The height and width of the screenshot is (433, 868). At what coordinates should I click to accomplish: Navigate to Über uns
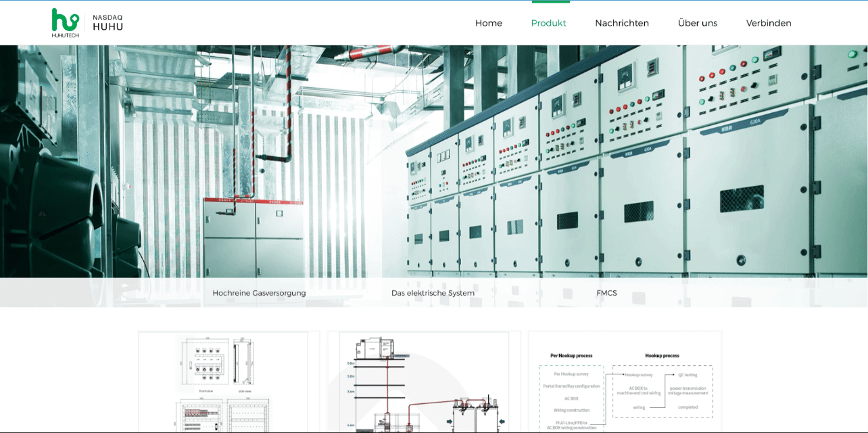point(697,23)
